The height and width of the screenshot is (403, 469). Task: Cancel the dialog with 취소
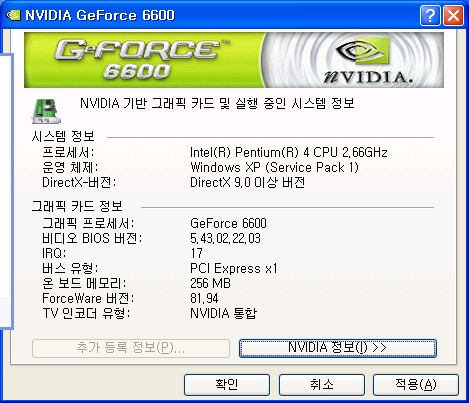tap(321, 385)
